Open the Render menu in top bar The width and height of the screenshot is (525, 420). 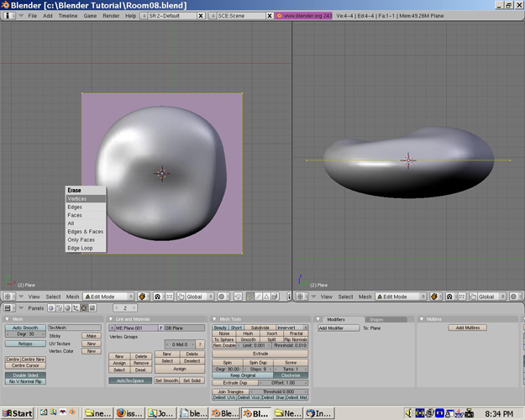(x=110, y=16)
